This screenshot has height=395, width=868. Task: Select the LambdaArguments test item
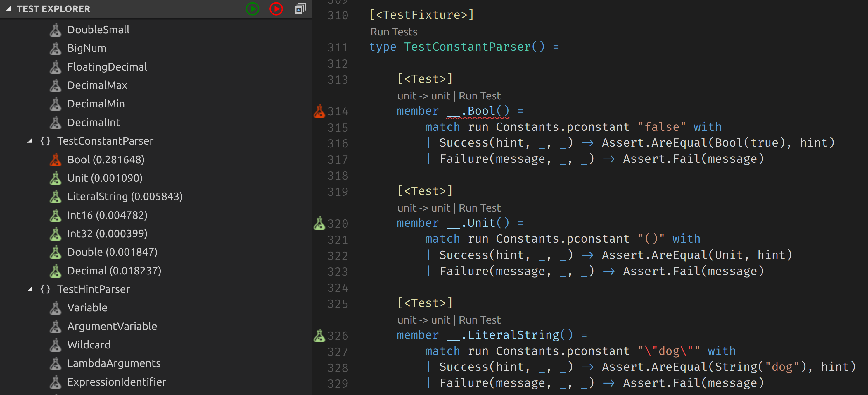coord(114,363)
